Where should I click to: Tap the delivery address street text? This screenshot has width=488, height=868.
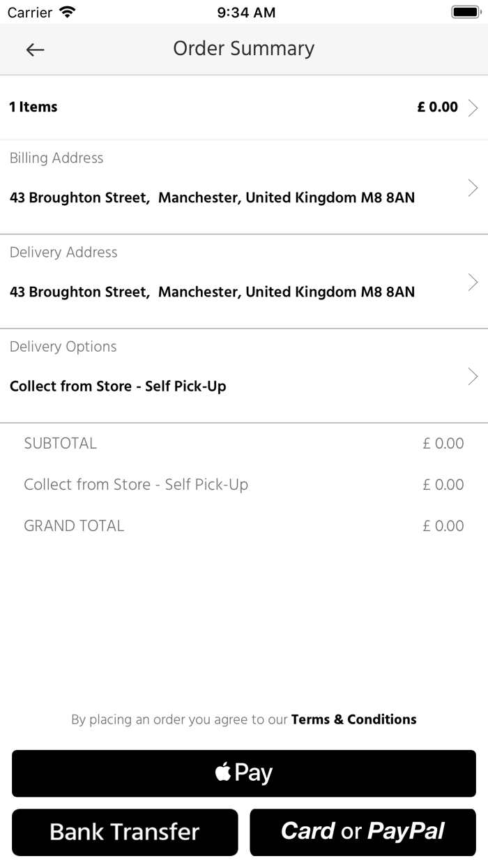click(x=212, y=292)
